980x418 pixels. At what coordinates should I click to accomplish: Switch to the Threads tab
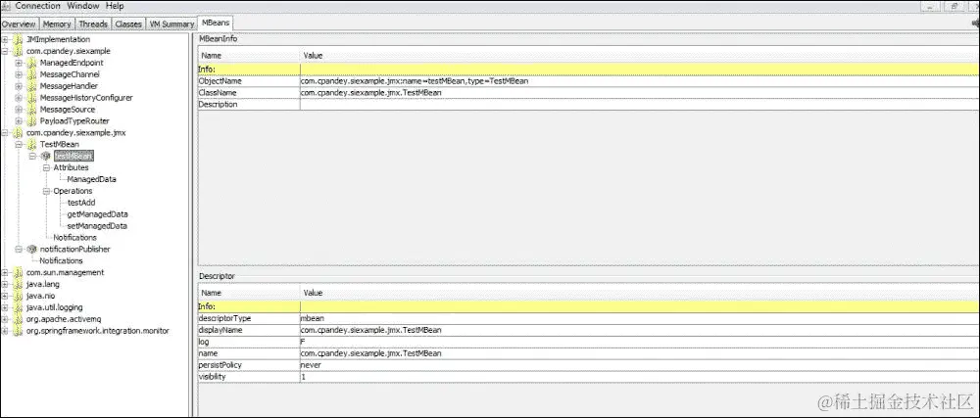[x=93, y=23]
